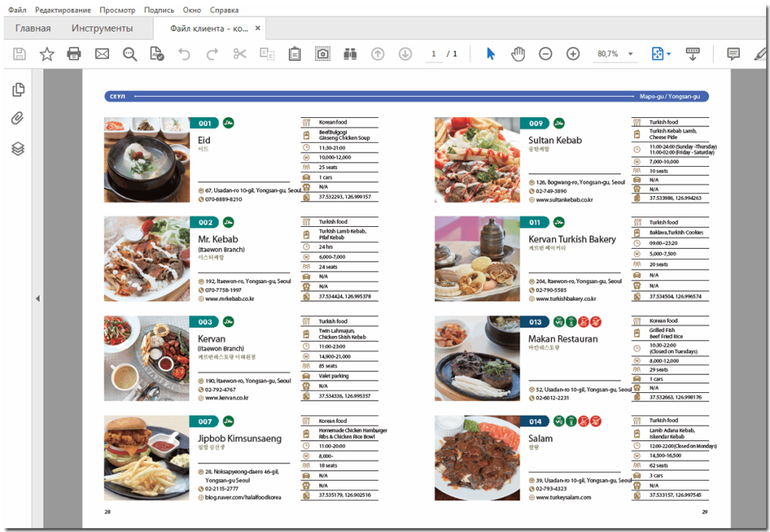Open page thumbnails side panel
770x532 pixels.
pos(18,90)
